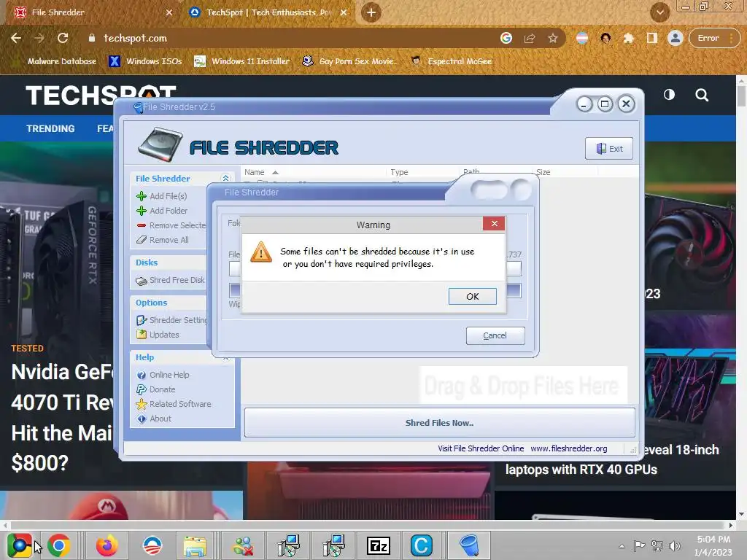Open the Windows 11 Installer bookmark

(x=242, y=61)
